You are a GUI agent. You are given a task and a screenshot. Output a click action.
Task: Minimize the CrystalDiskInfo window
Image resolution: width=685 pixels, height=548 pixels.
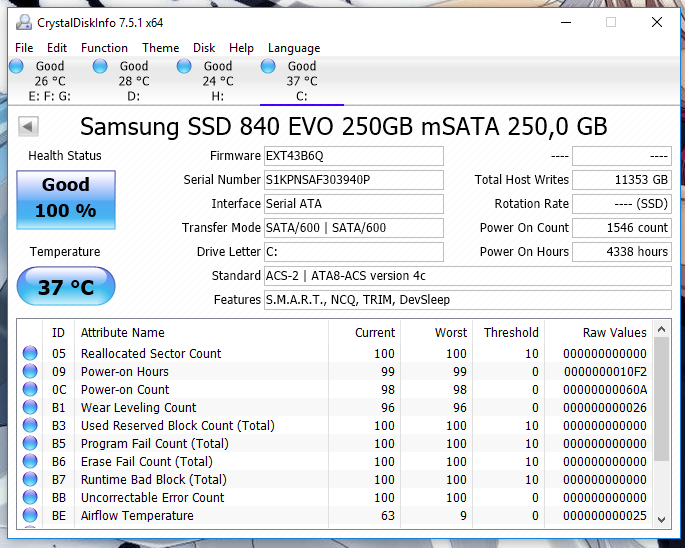click(566, 22)
